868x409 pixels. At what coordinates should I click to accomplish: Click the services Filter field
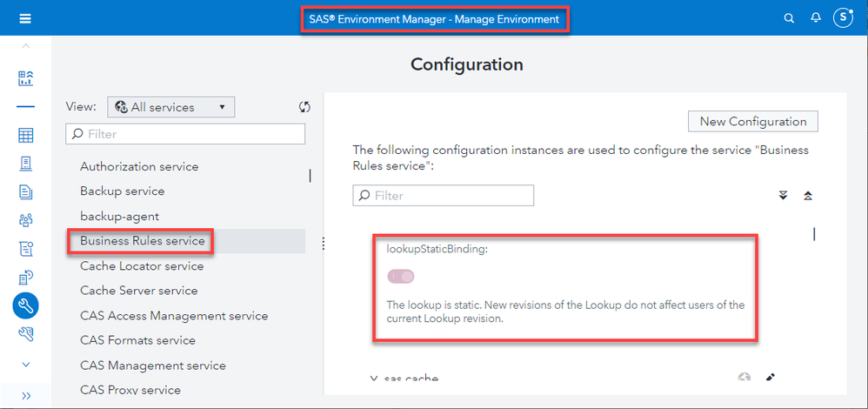coord(185,134)
